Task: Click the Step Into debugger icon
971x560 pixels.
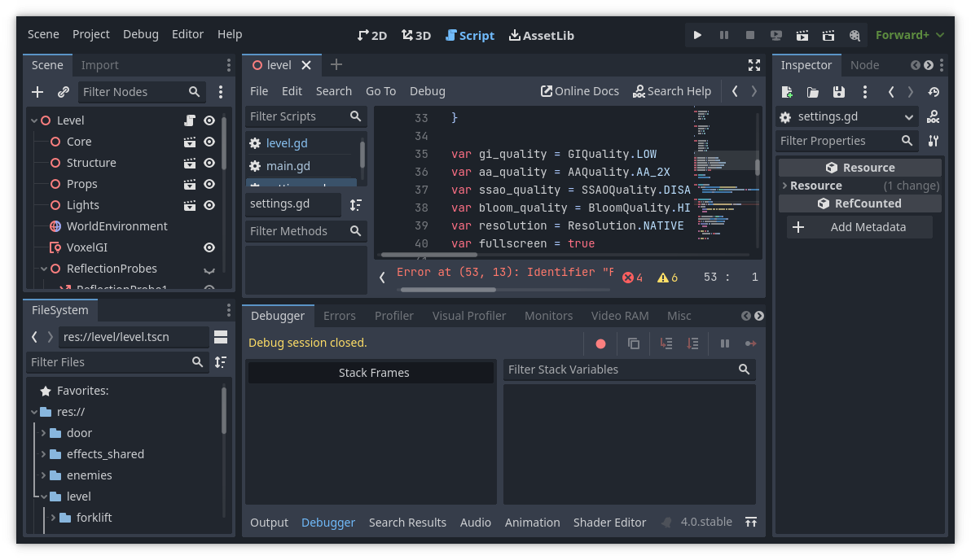Action: [666, 343]
